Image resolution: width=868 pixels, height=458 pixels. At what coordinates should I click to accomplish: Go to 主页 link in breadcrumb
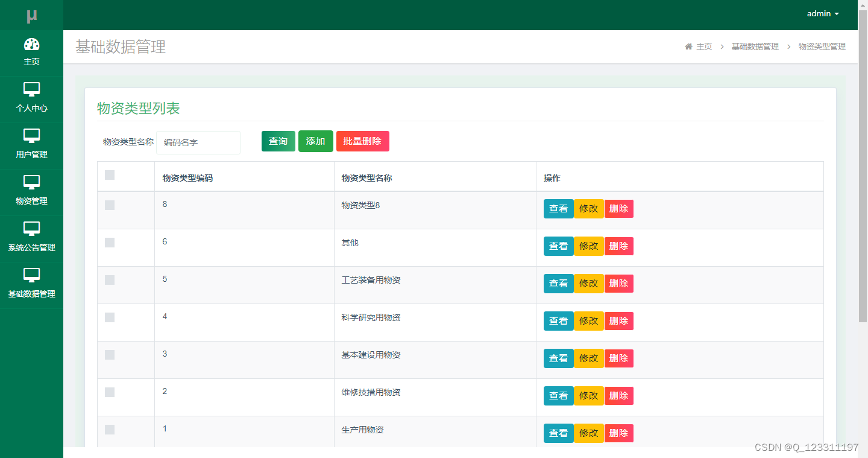704,46
